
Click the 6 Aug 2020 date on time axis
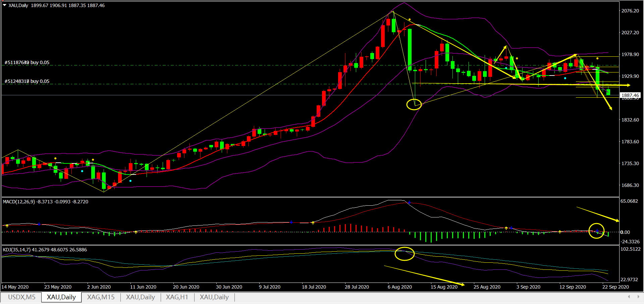[x=400, y=287]
